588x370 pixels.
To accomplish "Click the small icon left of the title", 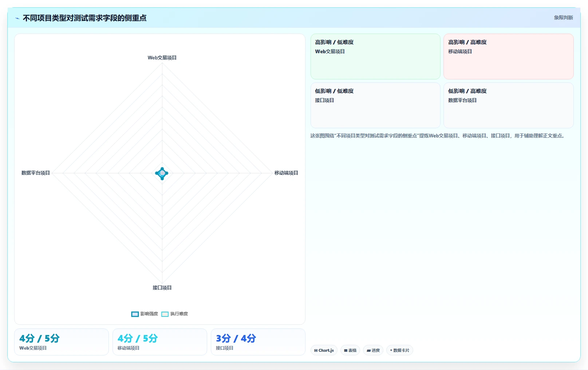I will 17,18.
